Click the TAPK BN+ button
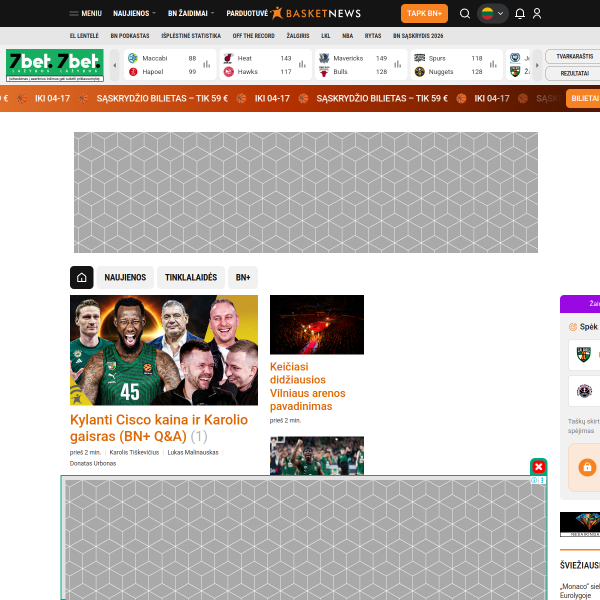The width and height of the screenshot is (600, 600). click(424, 13)
